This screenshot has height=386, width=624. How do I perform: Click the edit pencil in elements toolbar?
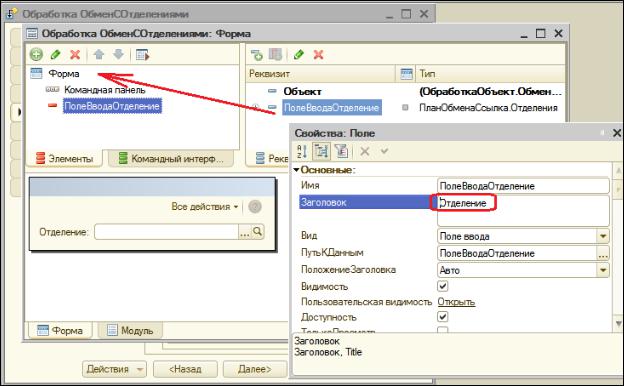tap(56, 54)
